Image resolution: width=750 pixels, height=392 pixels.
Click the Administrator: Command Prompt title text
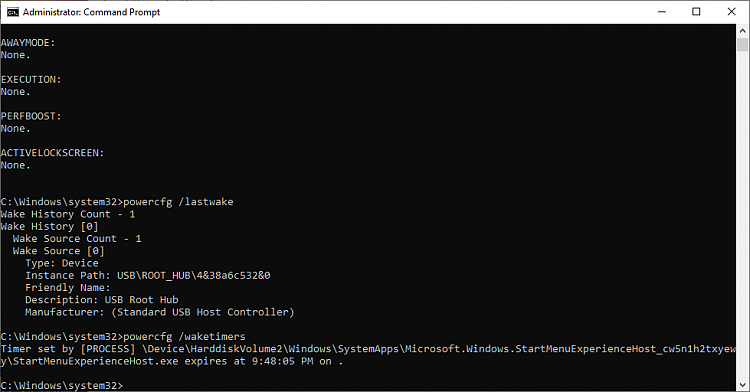[x=91, y=12]
